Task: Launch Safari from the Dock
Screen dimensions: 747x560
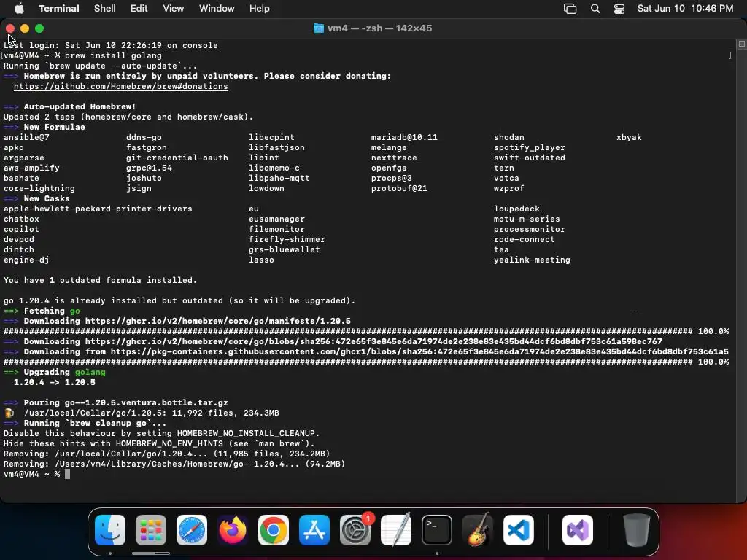Action: [x=192, y=530]
